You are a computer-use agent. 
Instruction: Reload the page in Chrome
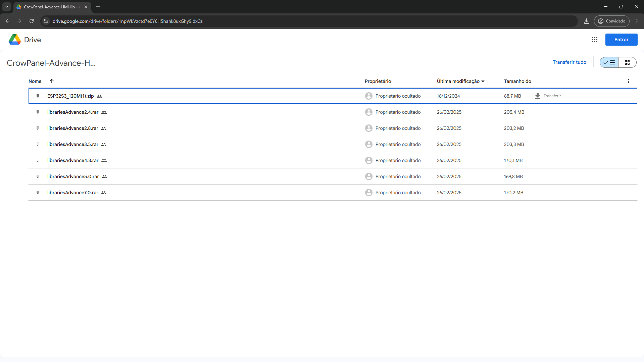coord(32,21)
